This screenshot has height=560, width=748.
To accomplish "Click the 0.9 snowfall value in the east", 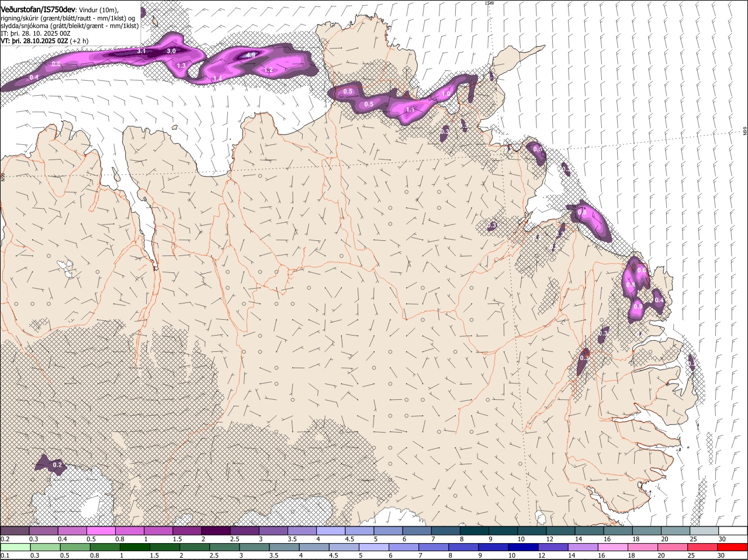I will 638,306.
